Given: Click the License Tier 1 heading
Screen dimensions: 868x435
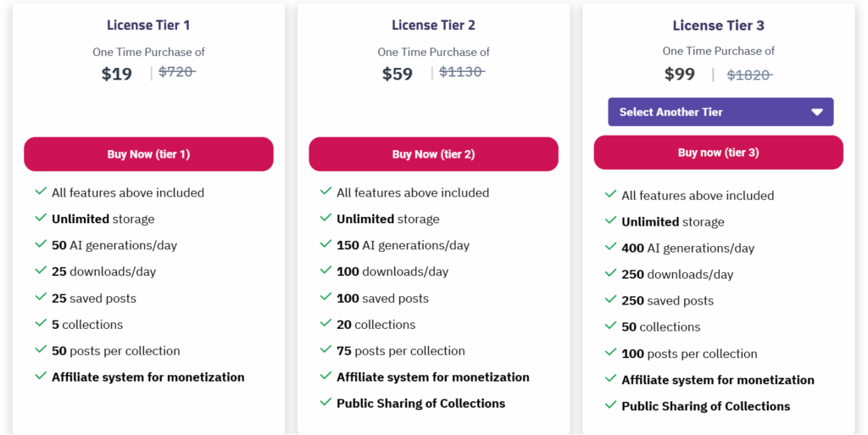Looking at the screenshot, I should click(x=148, y=25).
